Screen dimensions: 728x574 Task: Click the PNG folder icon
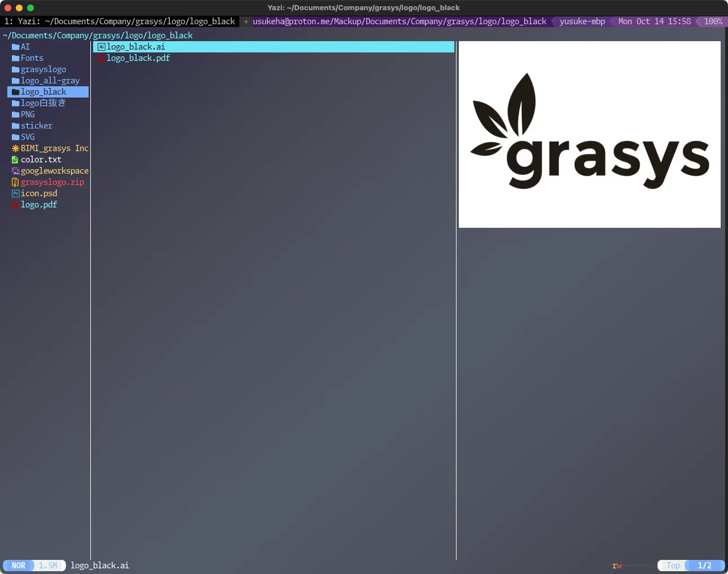[15, 114]
